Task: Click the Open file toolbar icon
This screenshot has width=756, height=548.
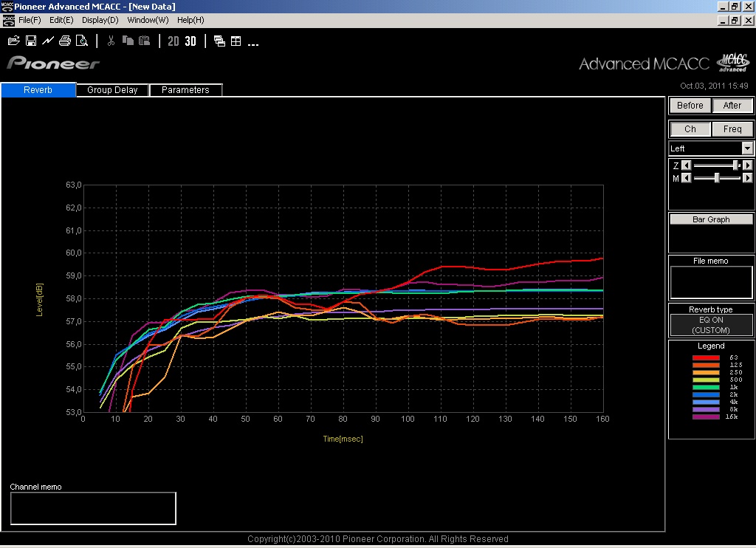Action: [14, 41]
